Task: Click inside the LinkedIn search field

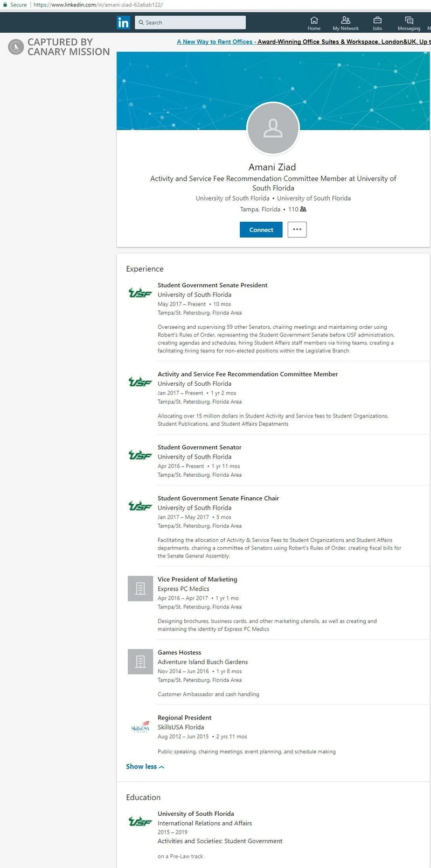Action: (x=190, y=22)
